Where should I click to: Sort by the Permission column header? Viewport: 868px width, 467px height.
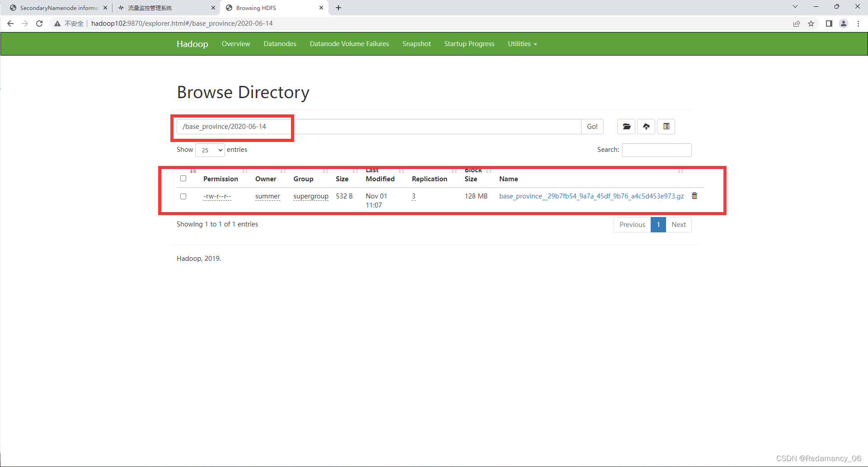click(x=221, y=179)
